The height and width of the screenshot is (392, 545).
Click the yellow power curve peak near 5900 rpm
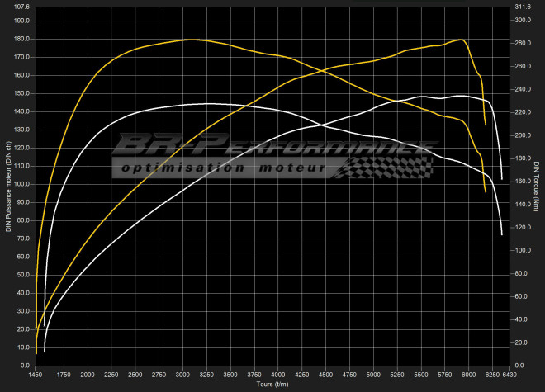click(x=461, y=40)
